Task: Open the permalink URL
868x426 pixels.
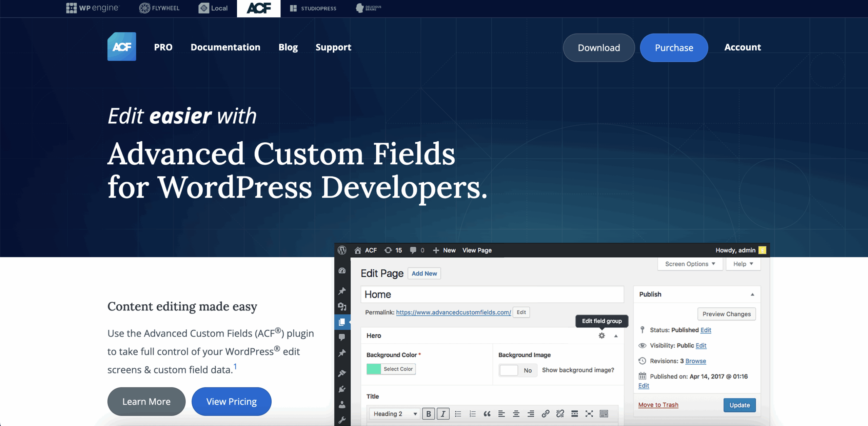Action: tap(453, 312)
